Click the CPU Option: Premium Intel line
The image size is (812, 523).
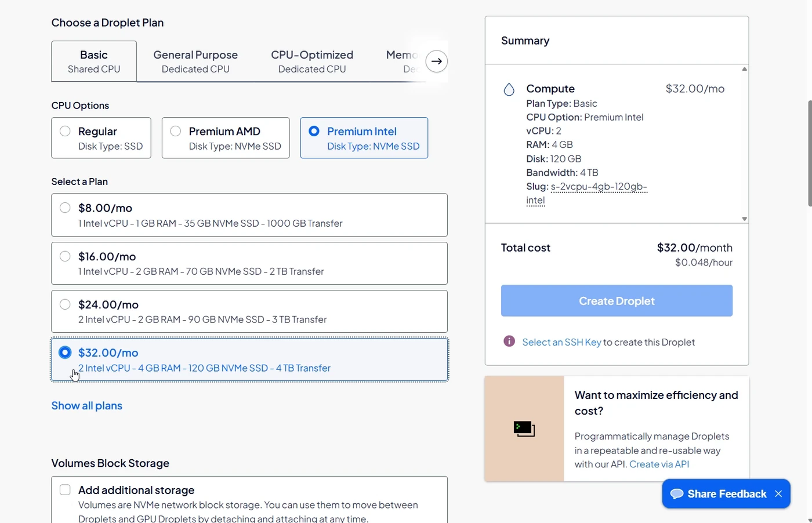click(585, 117)
